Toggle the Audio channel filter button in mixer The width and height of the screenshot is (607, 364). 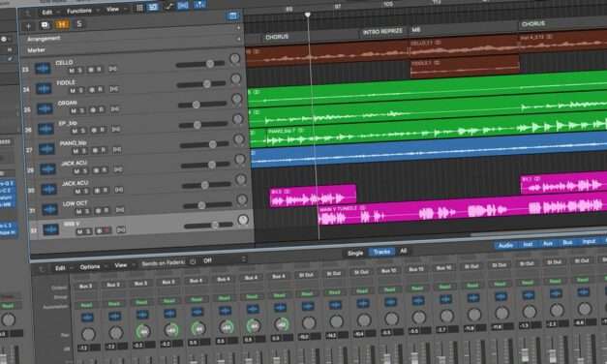tap(505, 246)
